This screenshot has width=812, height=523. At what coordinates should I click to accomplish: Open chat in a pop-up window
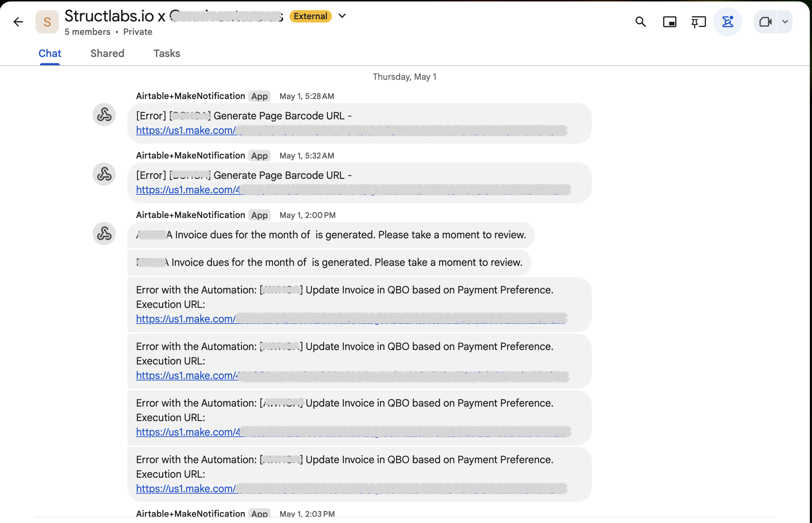(x=669, y=22)
